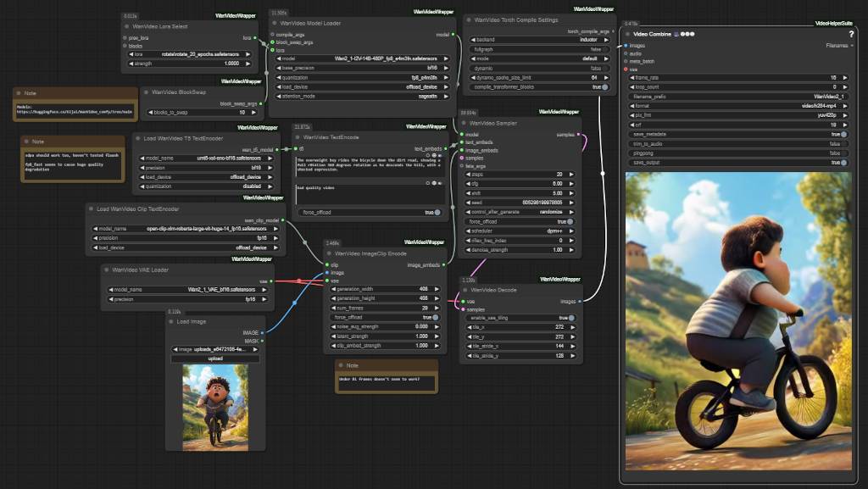
Task: Toggle force_offload in WanVideo ImageClip Encode
Action: click(x=385, y=318)
